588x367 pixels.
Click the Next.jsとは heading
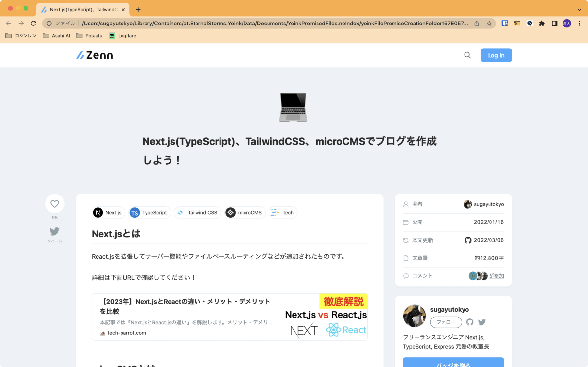point(116,234)
